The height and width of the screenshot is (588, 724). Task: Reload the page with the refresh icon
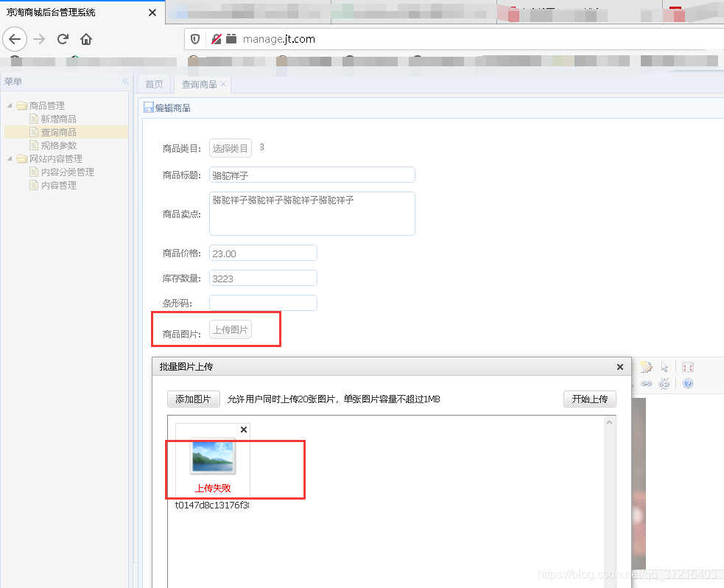pos(63,39)
